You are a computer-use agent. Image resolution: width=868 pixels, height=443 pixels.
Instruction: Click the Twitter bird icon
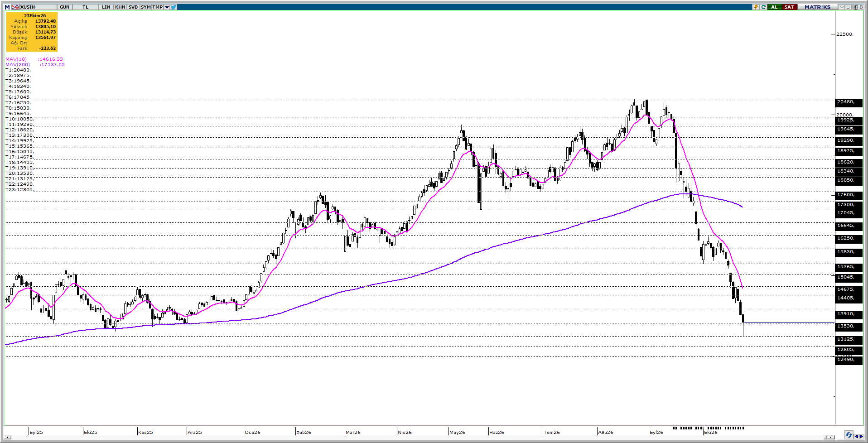click(174, 7)
